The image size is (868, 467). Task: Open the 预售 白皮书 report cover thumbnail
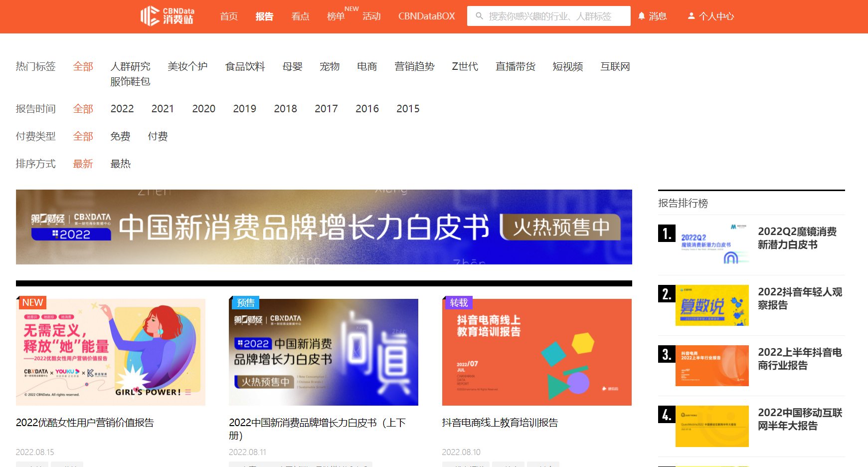click(324, 352)
